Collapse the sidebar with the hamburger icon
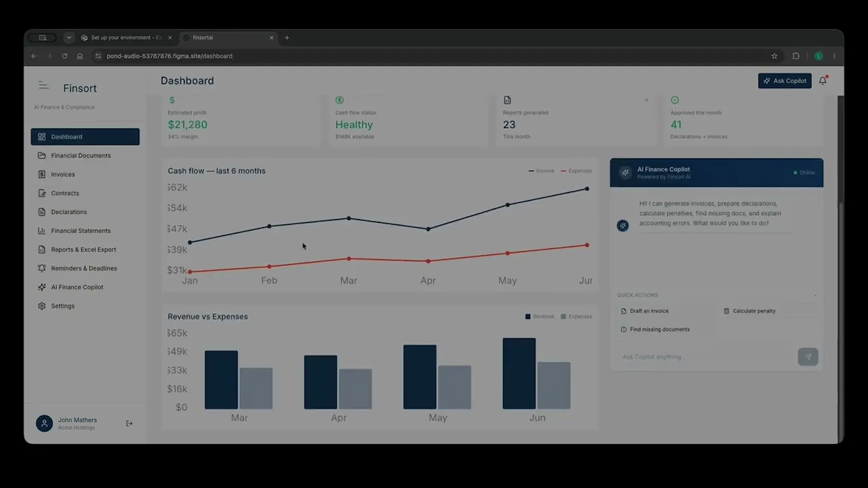This screenshot has width=868, height=488. tap(43, 86)
